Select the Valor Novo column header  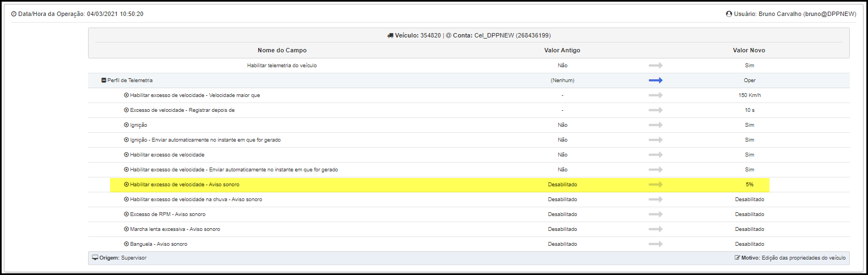[x=749, y=50]
